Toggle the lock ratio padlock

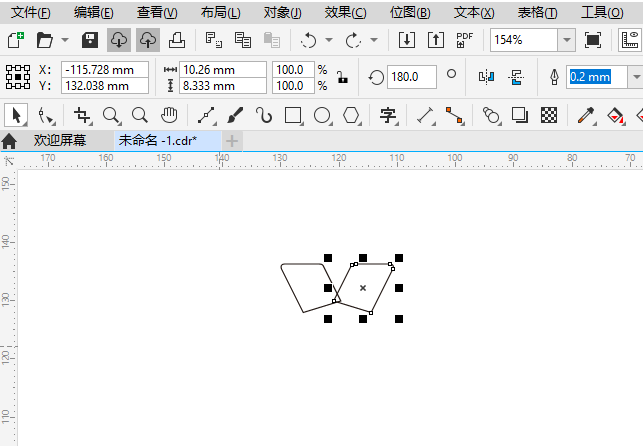[342, 77]
